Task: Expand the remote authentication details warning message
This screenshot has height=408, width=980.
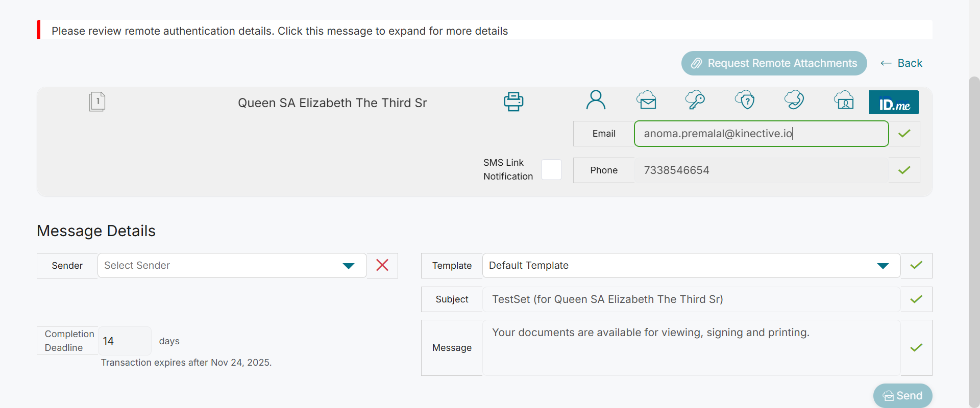Action: click(280, 31)
